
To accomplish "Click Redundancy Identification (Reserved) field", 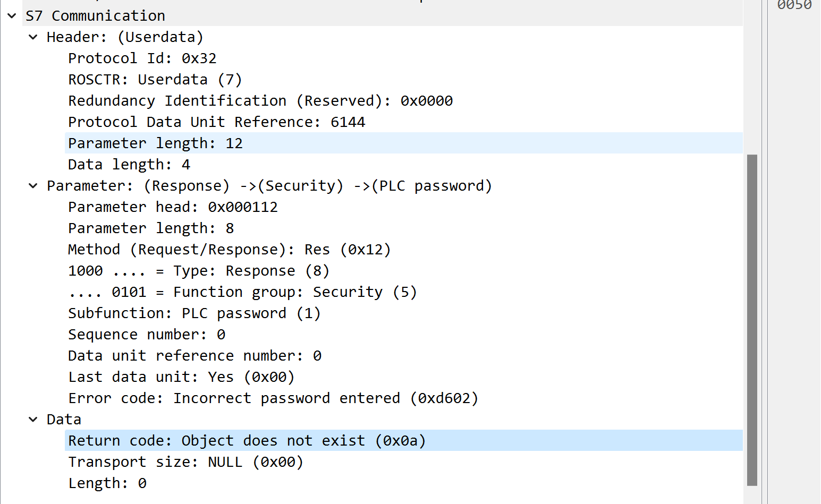I will [x=260, y=101].
